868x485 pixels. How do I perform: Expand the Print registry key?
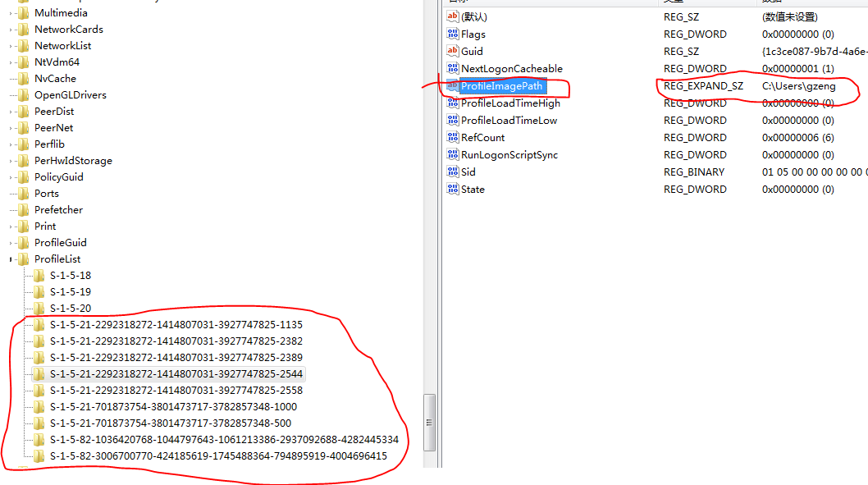click(x=11, y=226)
